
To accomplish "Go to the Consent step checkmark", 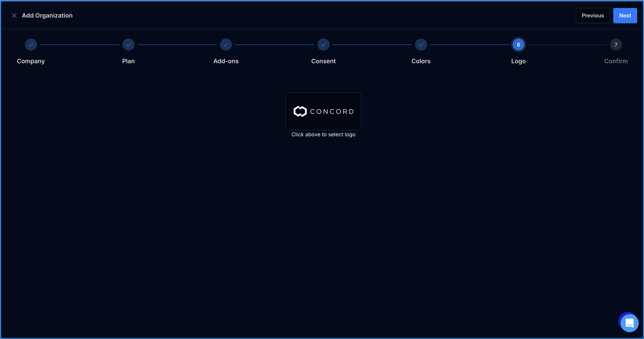I will point(324,45).
